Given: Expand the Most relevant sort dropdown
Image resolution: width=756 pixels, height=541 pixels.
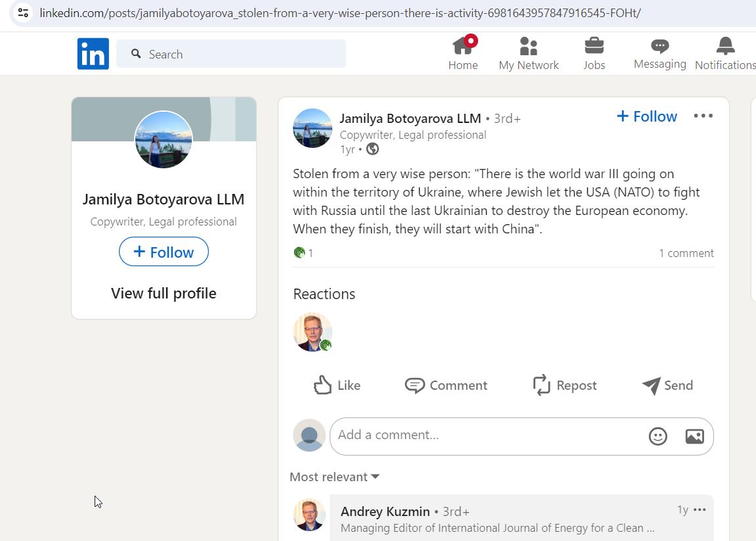Looking at the screenshot, I should 334,477.
